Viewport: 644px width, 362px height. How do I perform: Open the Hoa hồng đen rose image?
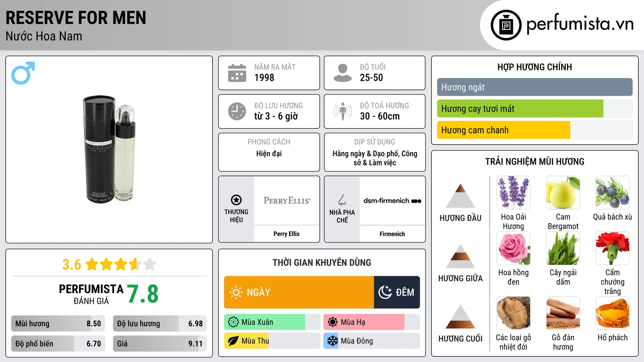(514, 248)
